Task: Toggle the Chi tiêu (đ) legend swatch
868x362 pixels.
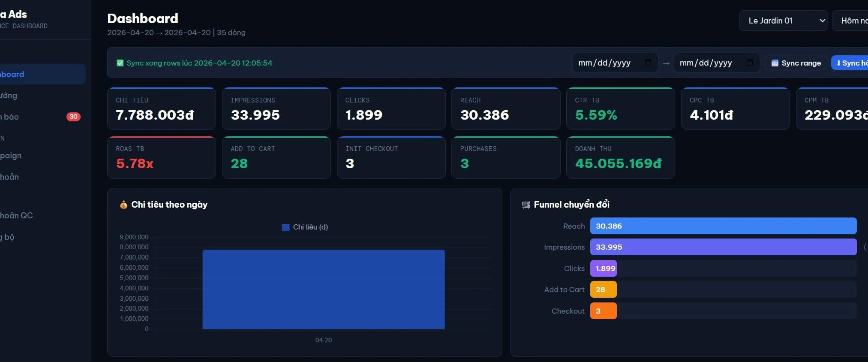Action: [x=285, y=227]
